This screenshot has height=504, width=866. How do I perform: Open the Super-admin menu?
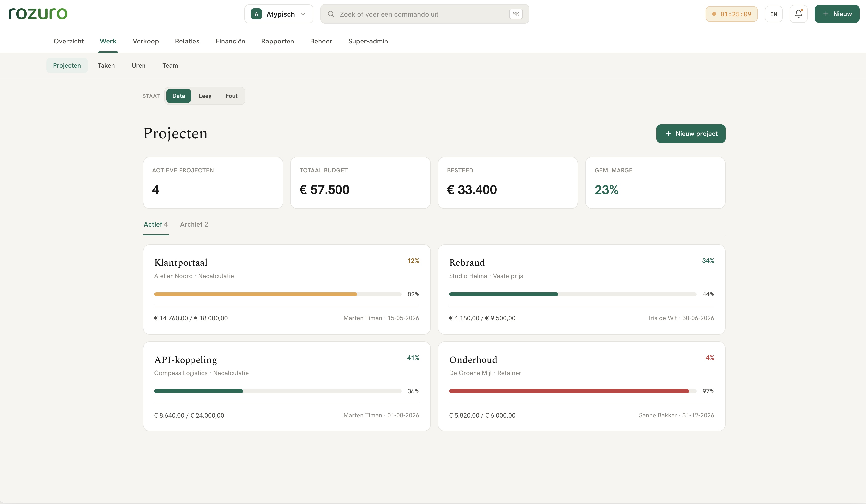[x=368, y=41]
